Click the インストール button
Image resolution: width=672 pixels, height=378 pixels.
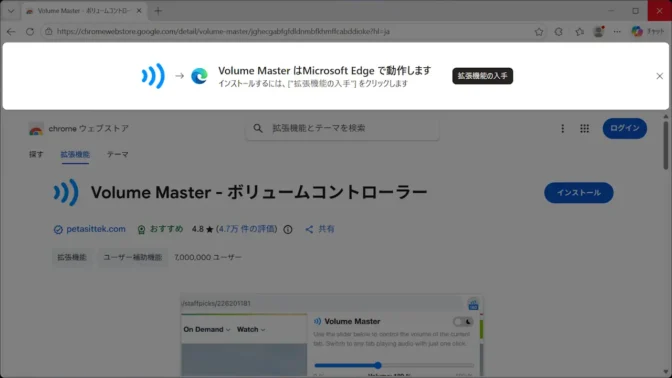tap(579, 193)
